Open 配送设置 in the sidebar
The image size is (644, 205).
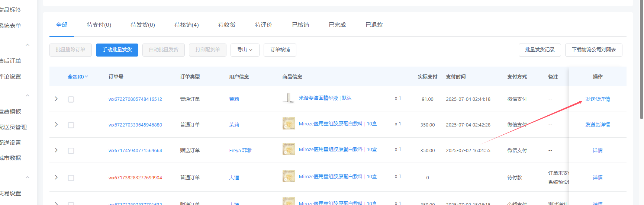pos(10,143)
